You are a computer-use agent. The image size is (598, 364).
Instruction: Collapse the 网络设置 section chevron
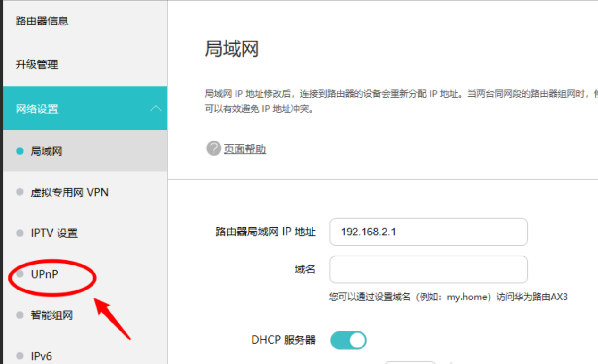(x=155, y=108)
